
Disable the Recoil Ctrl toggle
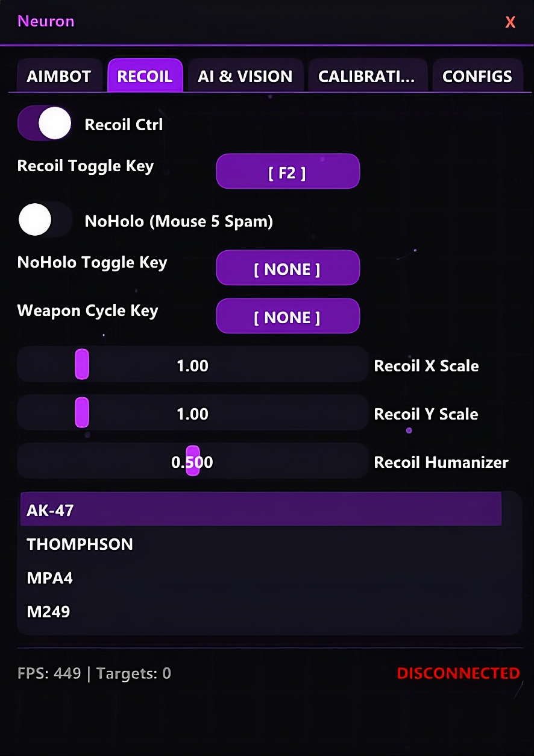pyautogui.click(x=45, y=124)
